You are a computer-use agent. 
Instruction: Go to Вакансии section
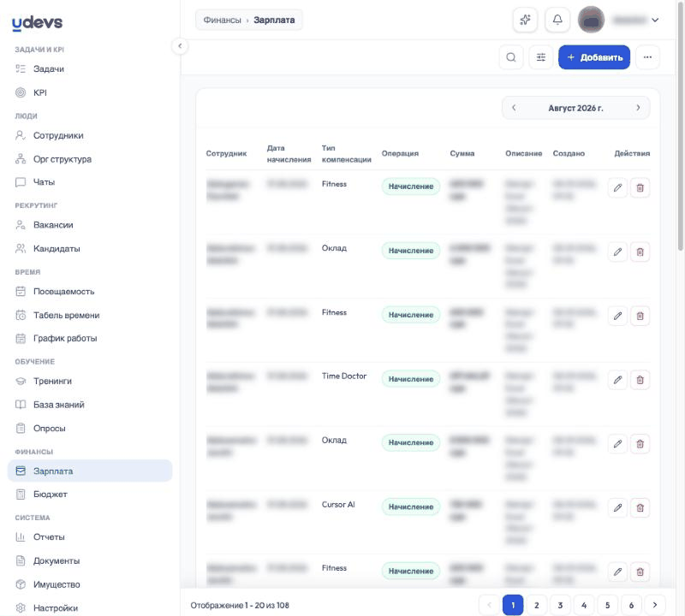53,225
